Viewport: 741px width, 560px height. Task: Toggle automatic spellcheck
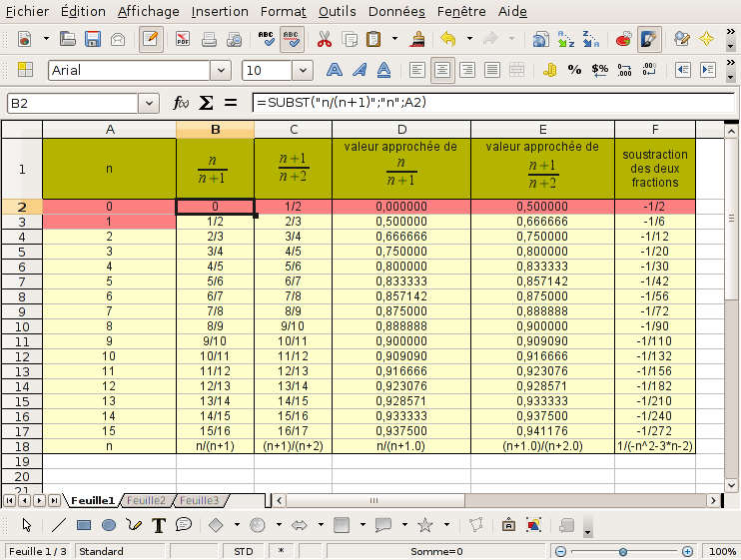pyautogui.click(x=293, y=40)
